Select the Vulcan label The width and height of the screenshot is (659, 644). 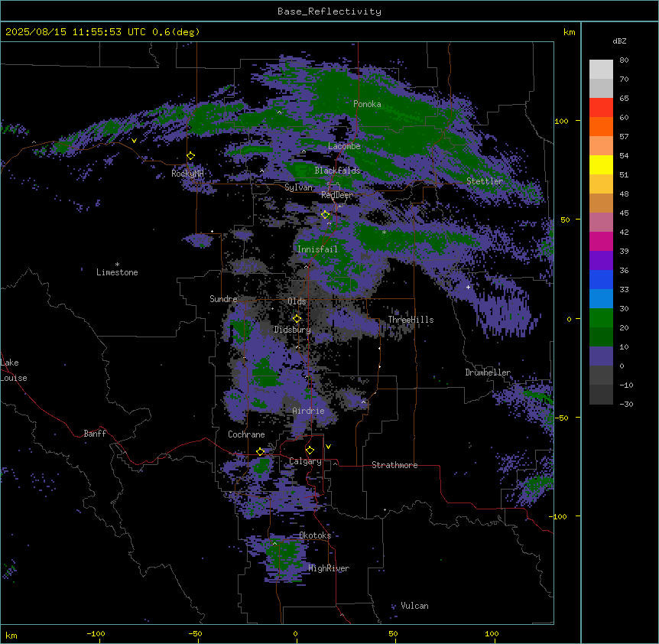[414, 606]
